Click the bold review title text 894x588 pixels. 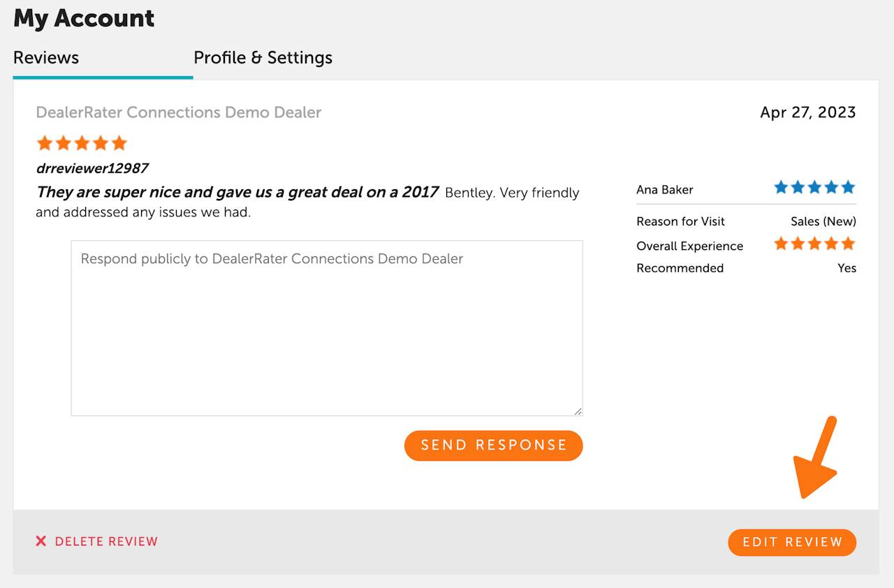(237, 192)
